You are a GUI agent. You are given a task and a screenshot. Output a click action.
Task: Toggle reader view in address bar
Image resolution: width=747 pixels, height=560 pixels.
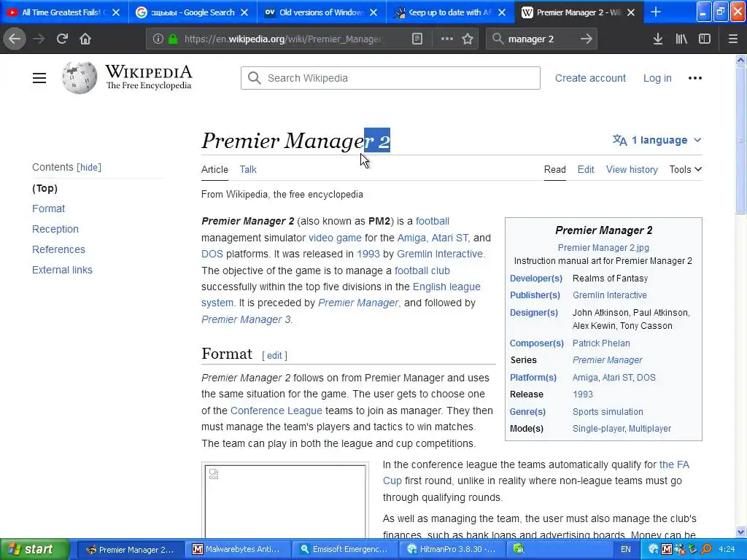pos(417,39)
